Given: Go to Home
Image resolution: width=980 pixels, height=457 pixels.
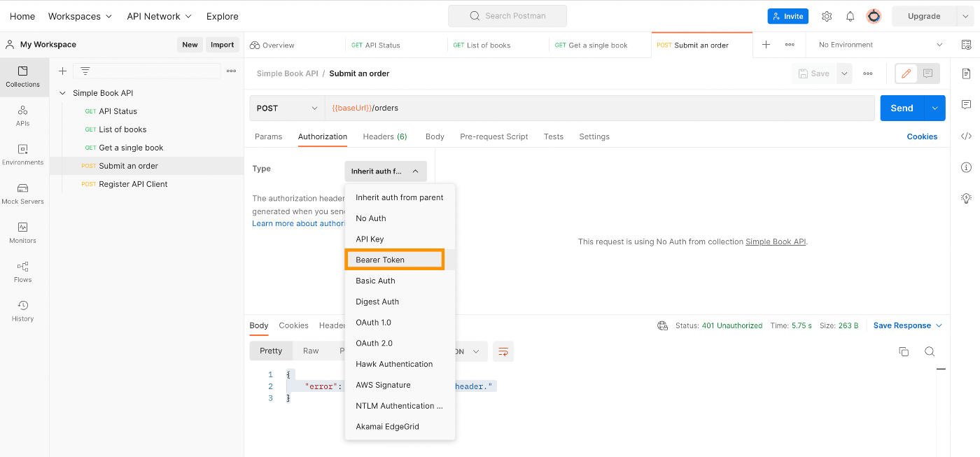Looking at the screenshot, I should pyautogui.click(x=22, y=16).
